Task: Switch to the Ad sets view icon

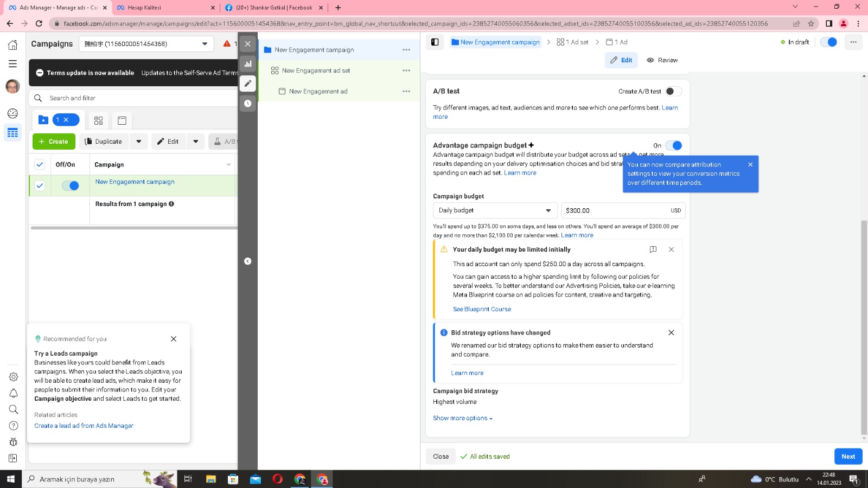Action: tap(98, 120)
